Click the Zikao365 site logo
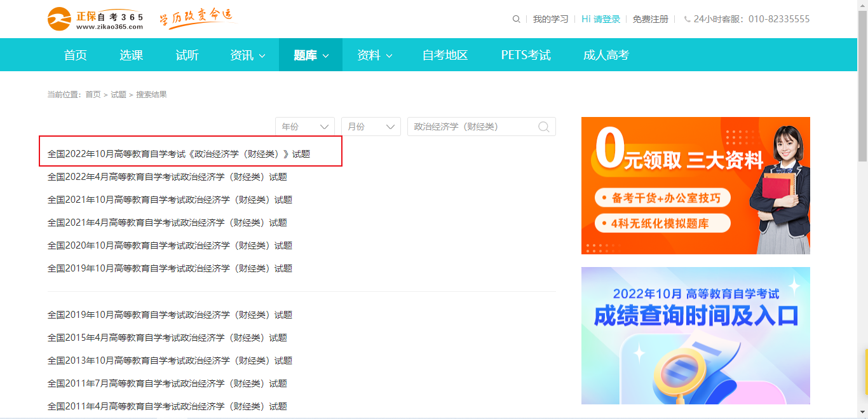The image size is (868, 419). (x=95, y=19)
